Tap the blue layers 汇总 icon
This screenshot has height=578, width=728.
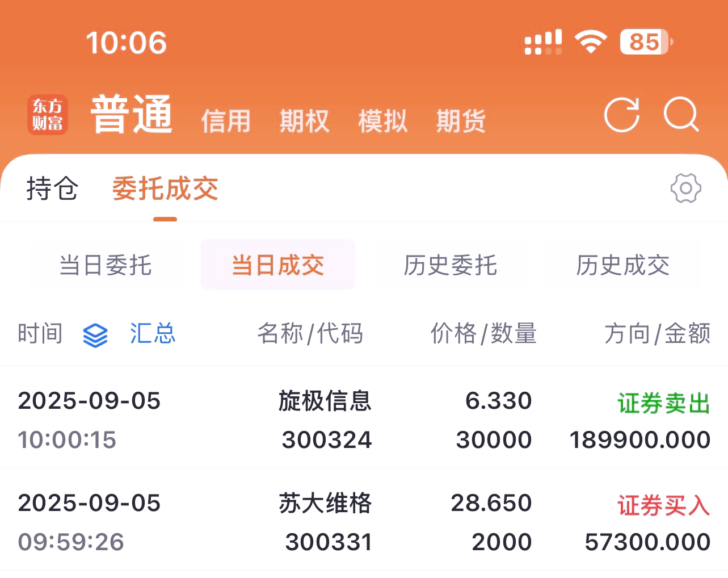point(95,334)
